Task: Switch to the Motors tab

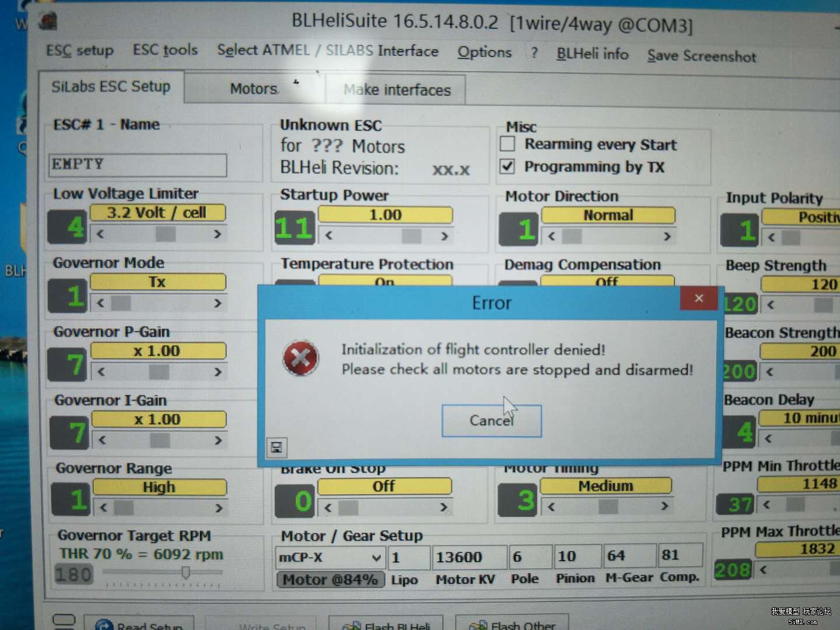Action: [x=254, y=89]
